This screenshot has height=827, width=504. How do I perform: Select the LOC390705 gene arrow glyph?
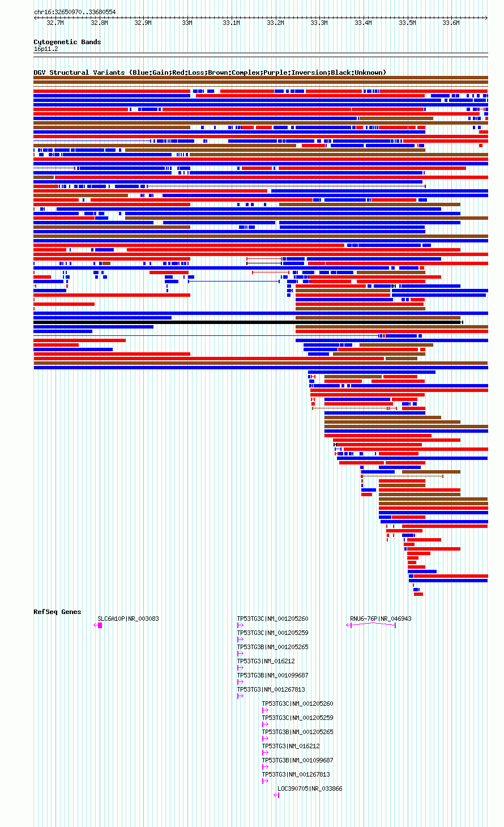(x=276, y=795)
